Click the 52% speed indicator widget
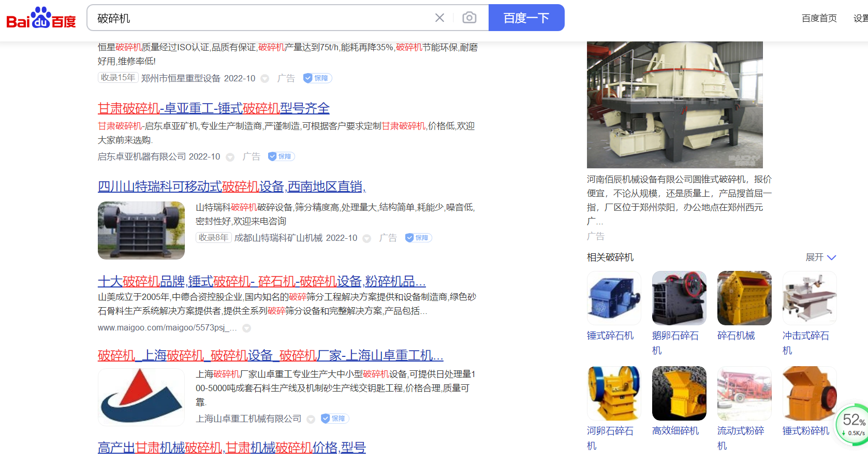Viewport: 868px width, 461px height. (852, 424)
